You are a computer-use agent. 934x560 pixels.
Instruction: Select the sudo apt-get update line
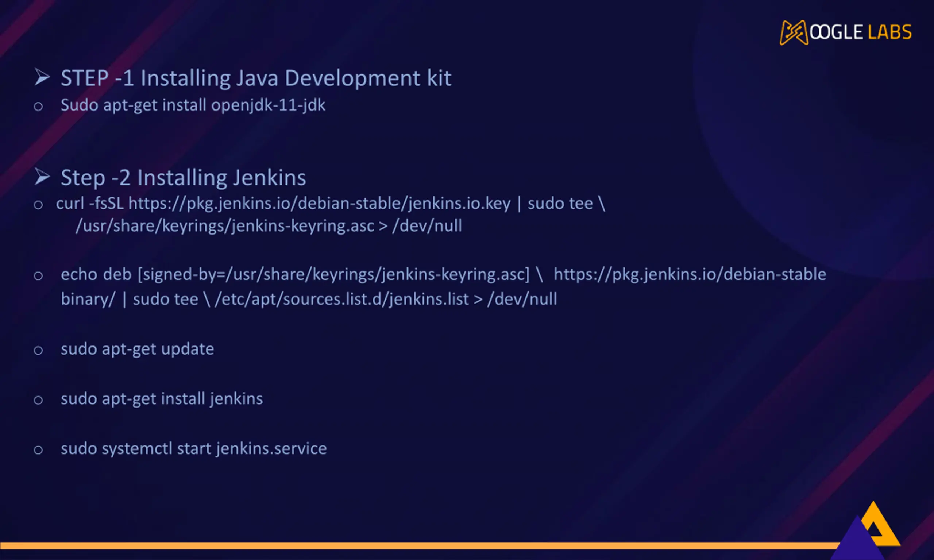pos(138,349)
